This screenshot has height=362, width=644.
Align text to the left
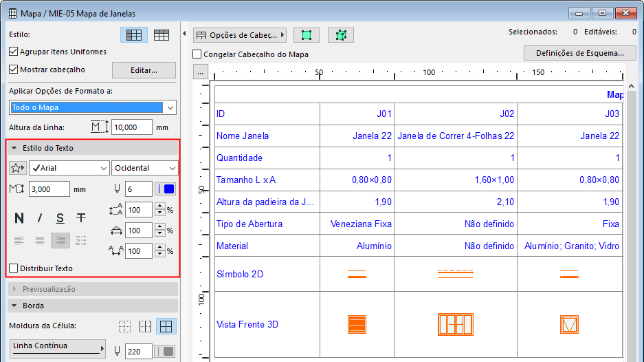[19, 240]
